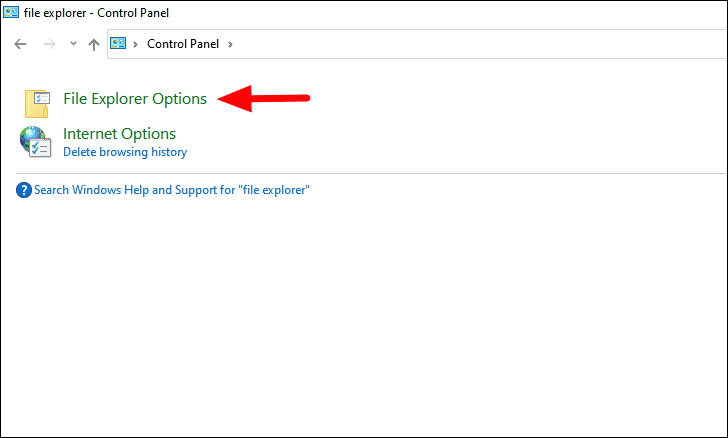
Task: Expand the chevron before Control Panel breadcrumb
Action: point(136,44)
